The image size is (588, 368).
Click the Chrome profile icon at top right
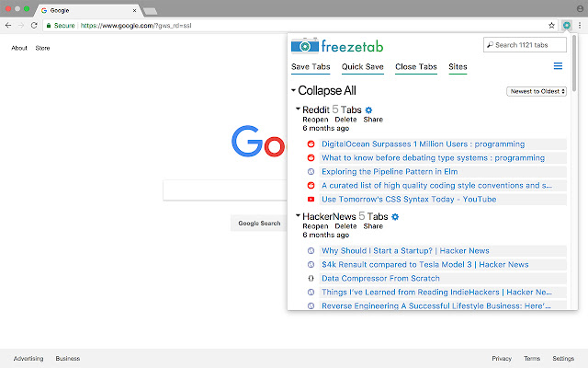580,8
